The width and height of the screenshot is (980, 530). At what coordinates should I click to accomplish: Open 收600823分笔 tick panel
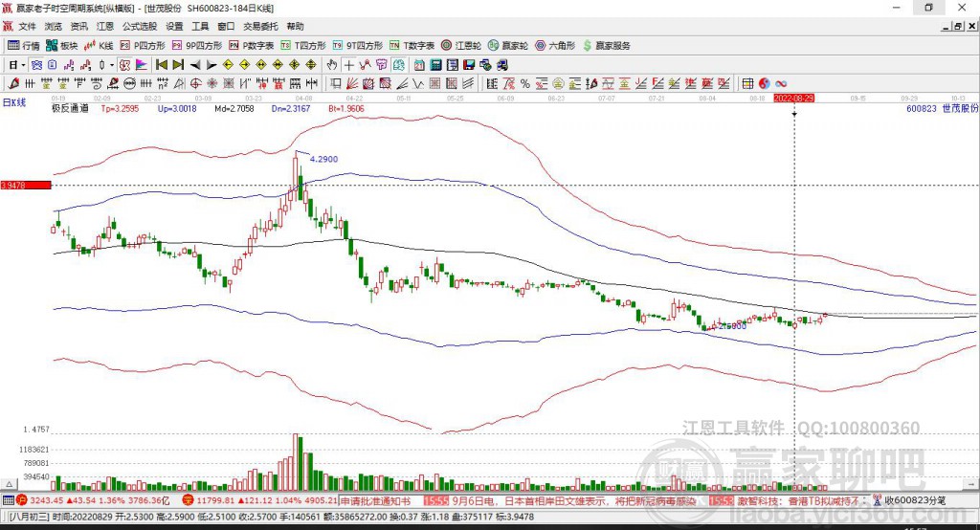tap(909, 500)
